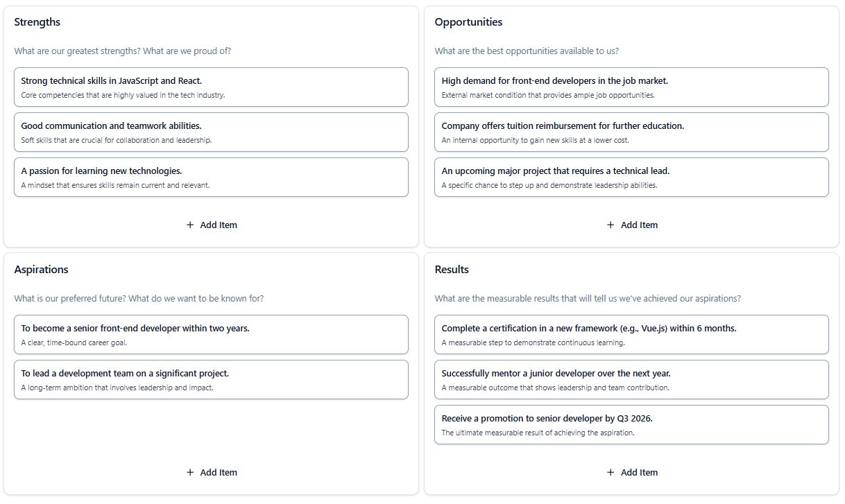
Task: Select the JavaScript and React strength card
Action: click(211, 87)
